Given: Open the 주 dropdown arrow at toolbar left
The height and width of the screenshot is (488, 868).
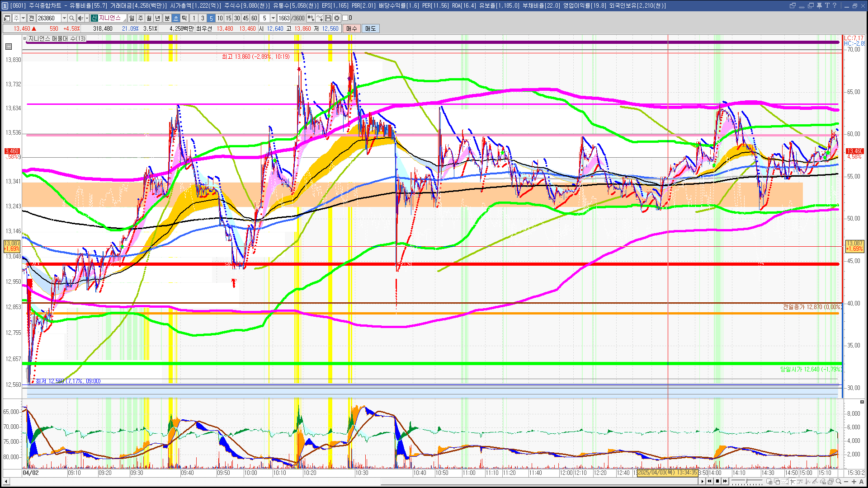Looking at the screenshot, I should coord(23,18).
